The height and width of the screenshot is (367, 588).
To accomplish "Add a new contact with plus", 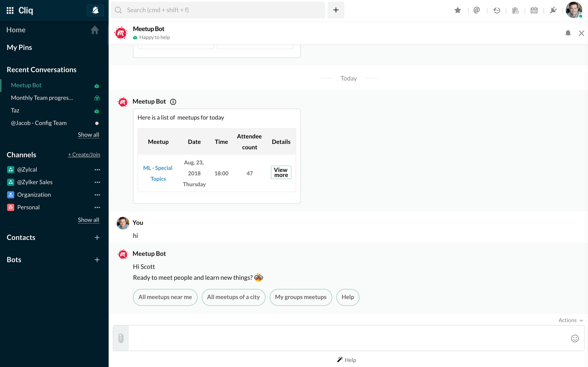I will click(97, 237).
